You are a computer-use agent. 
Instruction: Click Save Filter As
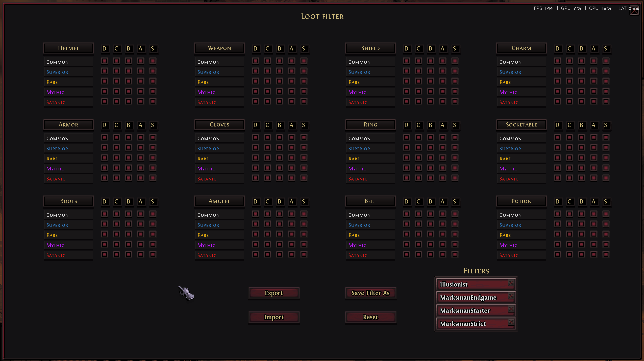pyautogui.click(x=370, y=293)
